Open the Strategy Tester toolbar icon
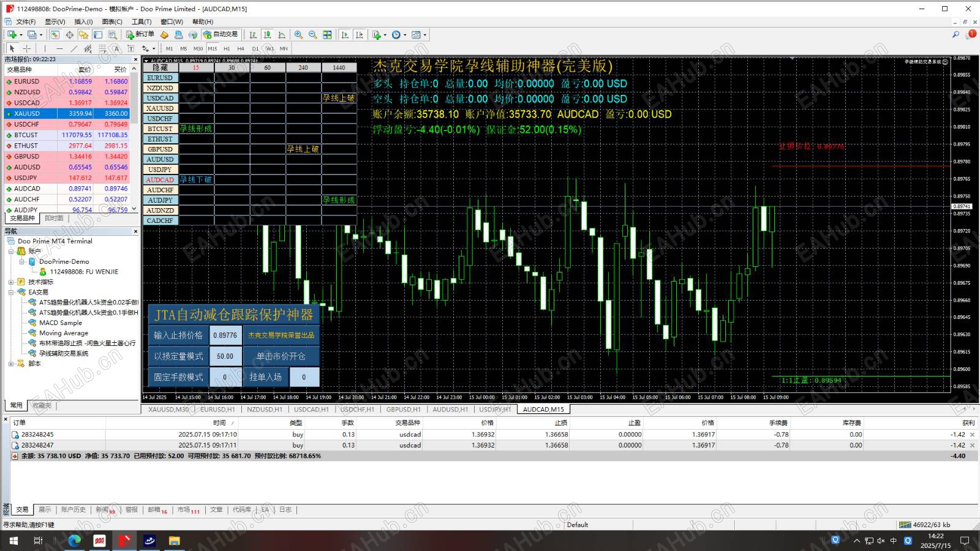 [x=111, y=35]
